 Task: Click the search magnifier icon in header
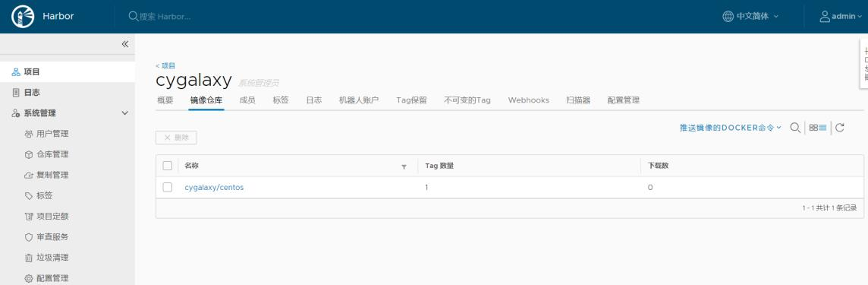tap(134, 17)
